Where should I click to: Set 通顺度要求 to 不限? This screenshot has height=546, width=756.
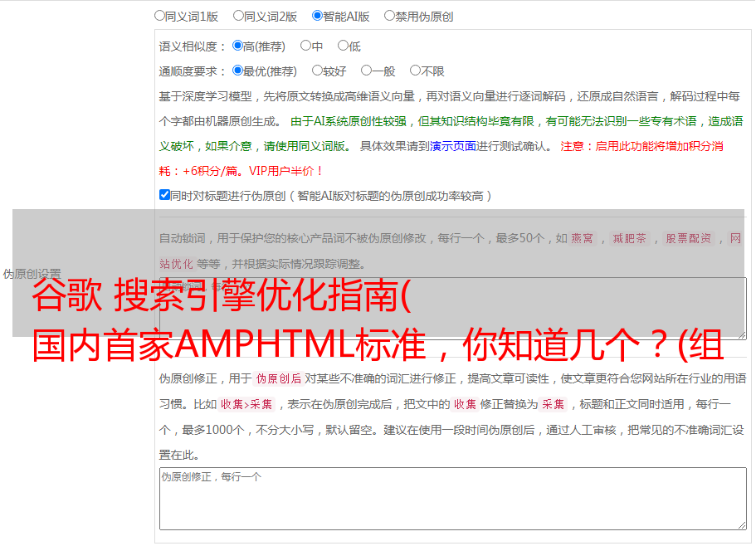pyautogui.click(x=415, y=71)
